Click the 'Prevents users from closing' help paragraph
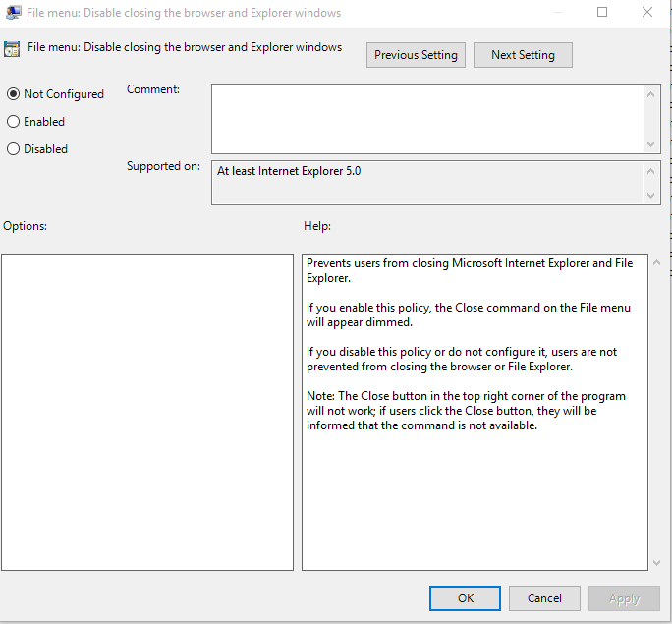The height and width of the screenshot is (624, 672). 470,270
